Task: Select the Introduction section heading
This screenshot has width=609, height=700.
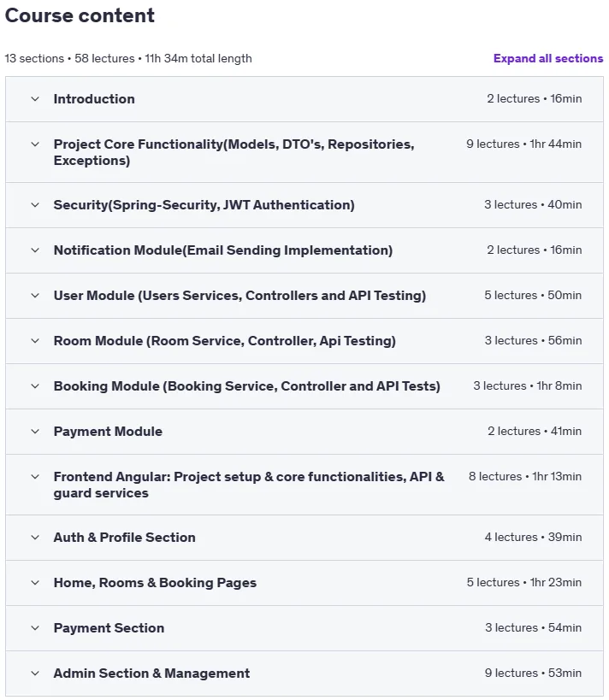Action: 94,98
